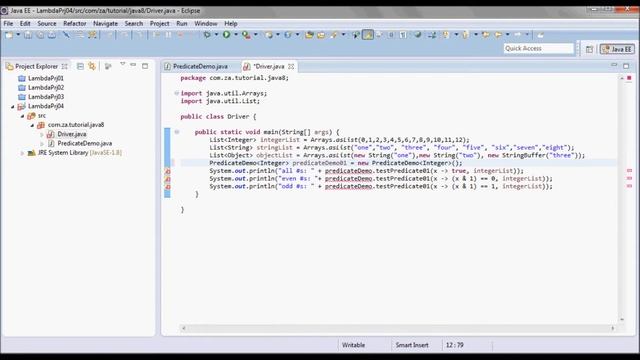This screenshot has width=640, height=360.
Task: Open the File menu
Action: (x=8, y=24)
